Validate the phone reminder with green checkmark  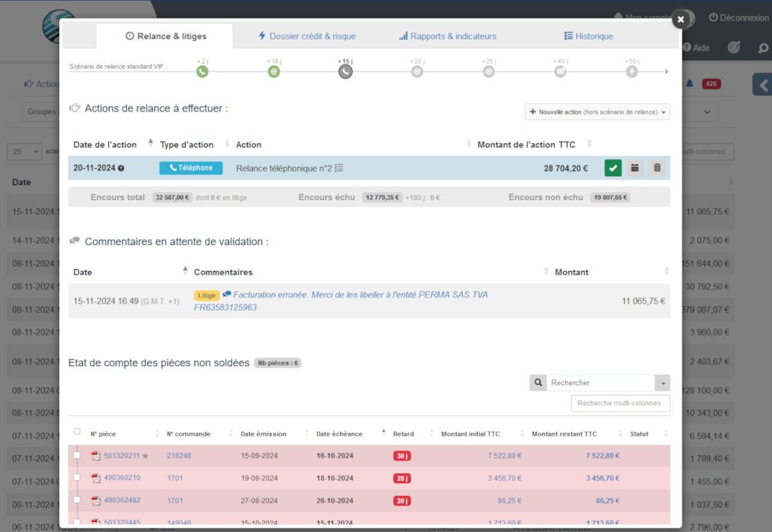click(x=613, y=168)
